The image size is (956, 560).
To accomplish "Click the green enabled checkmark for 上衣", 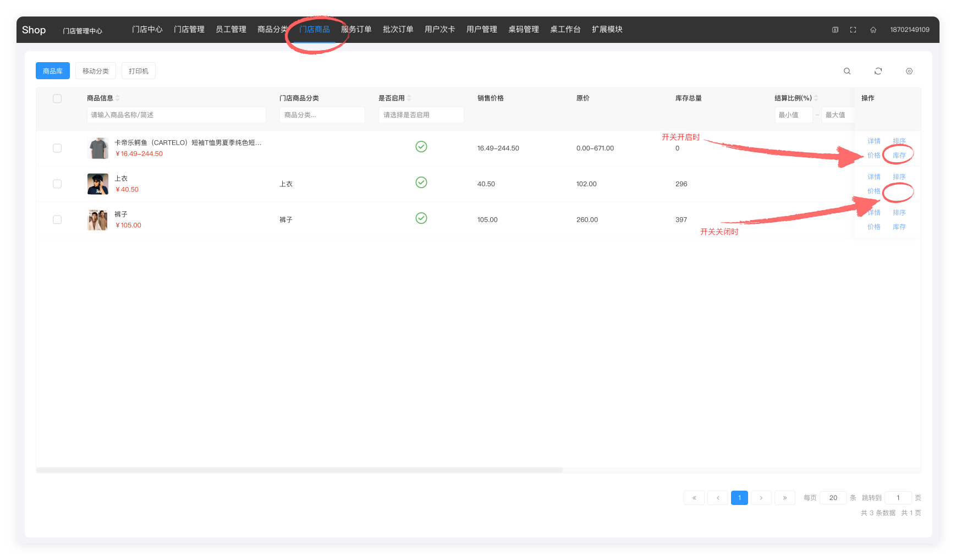I will (x=421, y=183).
